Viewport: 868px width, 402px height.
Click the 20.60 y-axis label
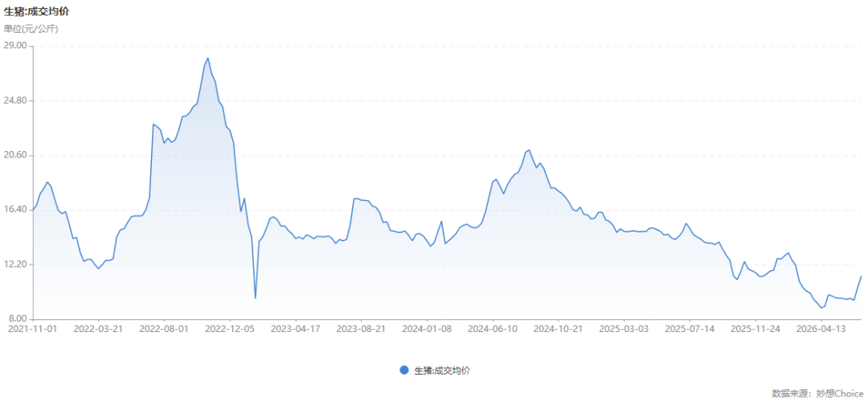pos(15,156)
